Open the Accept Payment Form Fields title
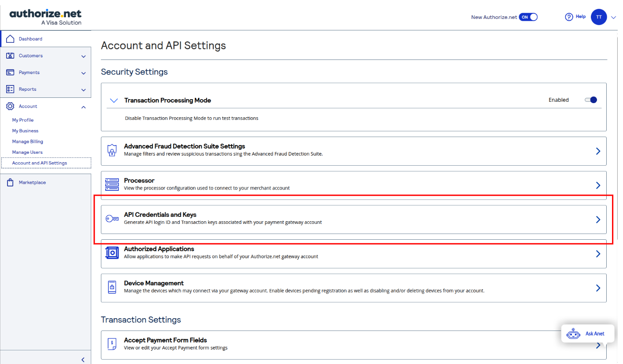This screenshot has height=364, width=623. tap(165, 340)
